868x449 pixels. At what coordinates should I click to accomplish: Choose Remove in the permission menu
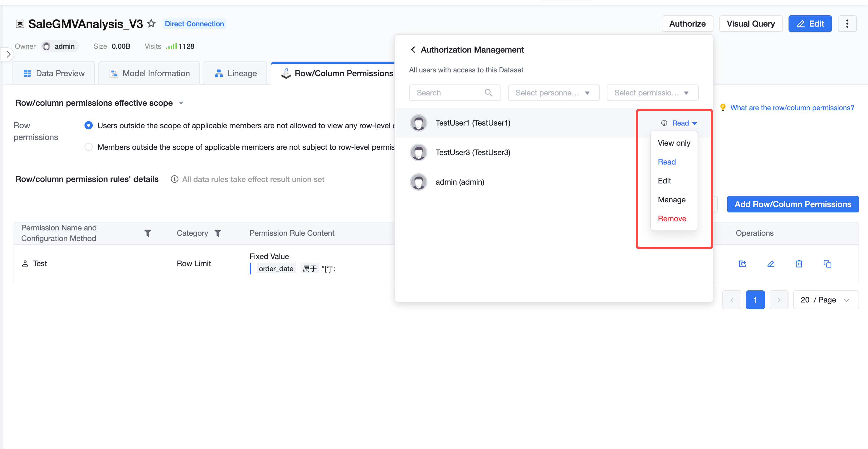pyautogui.click(x=672, y=219)
